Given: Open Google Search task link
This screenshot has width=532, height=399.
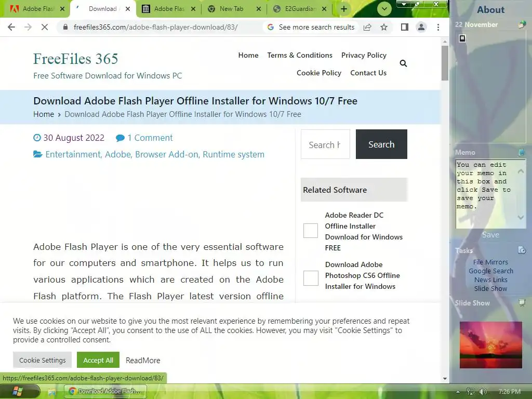Looking at the screenshot, I should 490,271.
